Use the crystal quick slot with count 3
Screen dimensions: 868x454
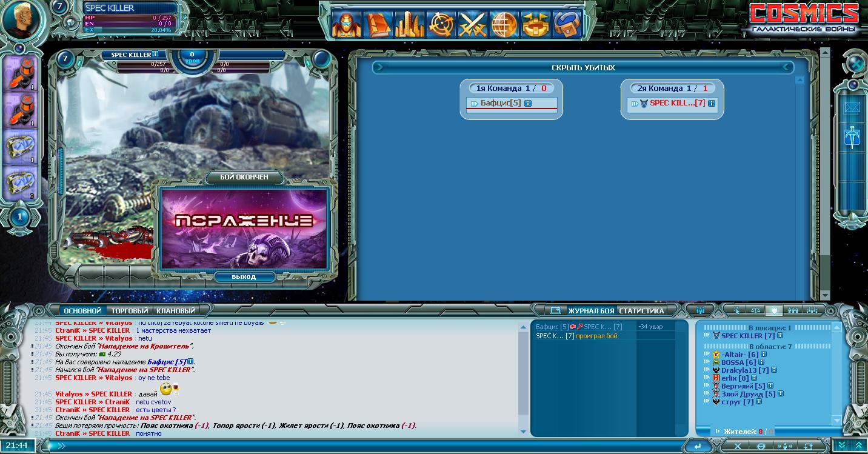coord(21,183)
